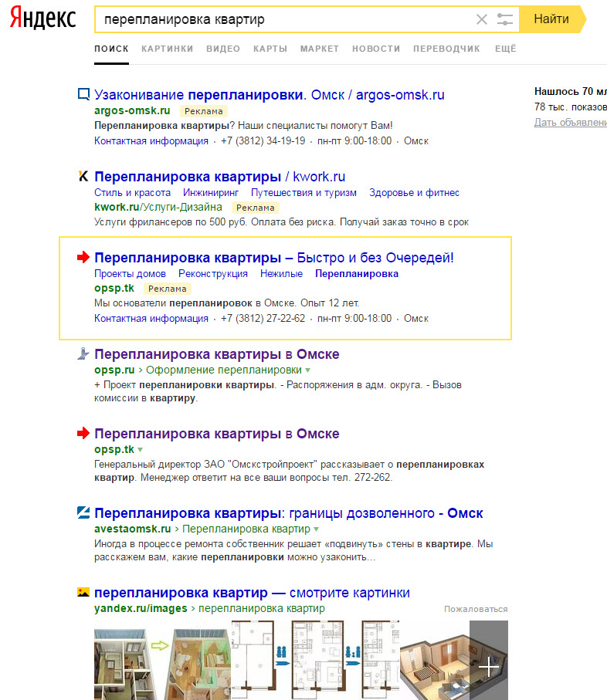The width and height of the screenshot is (607, 700).
Task: Click the Яндекс logo
Action: pos(43,18)
